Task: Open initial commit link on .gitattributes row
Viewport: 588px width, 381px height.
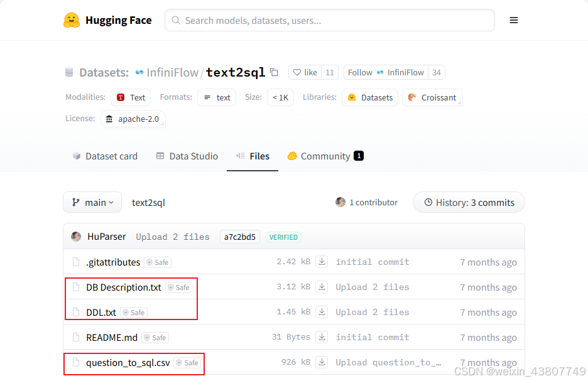Action: coord(373,262)
